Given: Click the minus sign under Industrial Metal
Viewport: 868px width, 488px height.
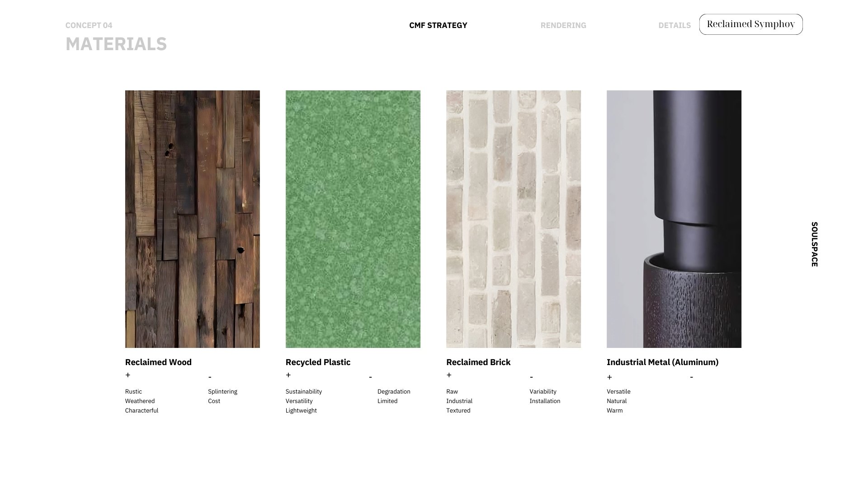Looking at the screenshot, I should pos(691,377).
